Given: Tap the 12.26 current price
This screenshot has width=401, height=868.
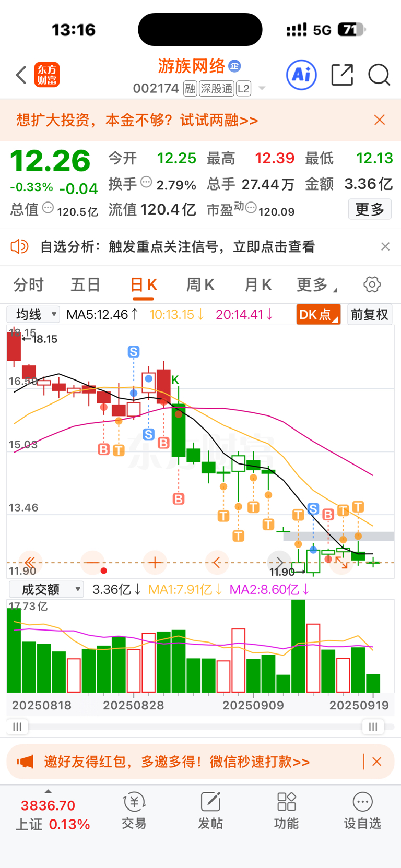Looking at the screenshot, I should coord(50,161).
